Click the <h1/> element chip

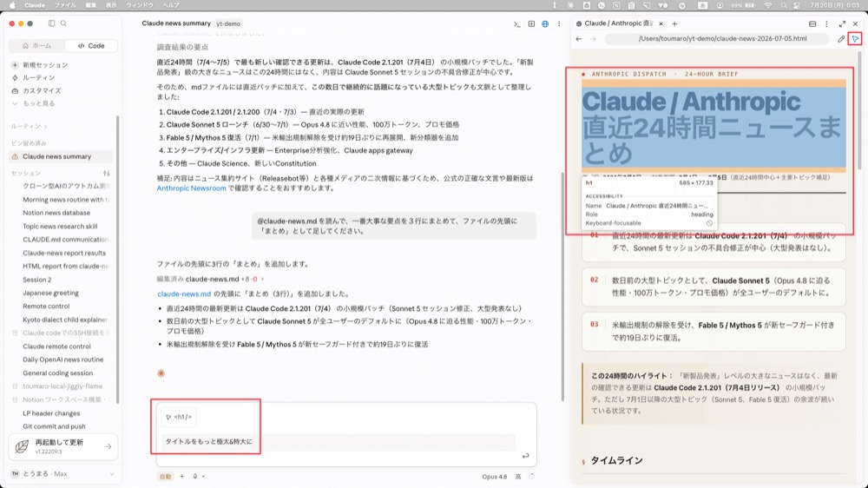(x=178, y=417)
